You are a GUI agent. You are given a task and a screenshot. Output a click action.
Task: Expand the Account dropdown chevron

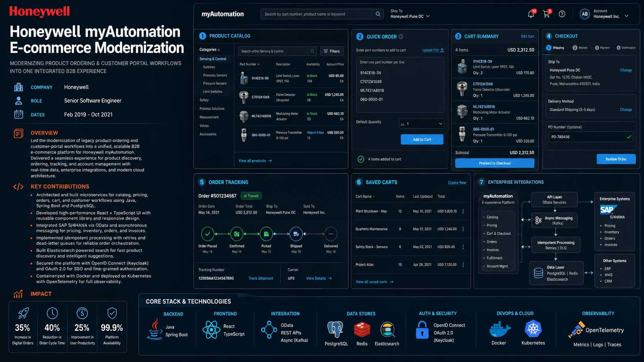coord(627,16)
